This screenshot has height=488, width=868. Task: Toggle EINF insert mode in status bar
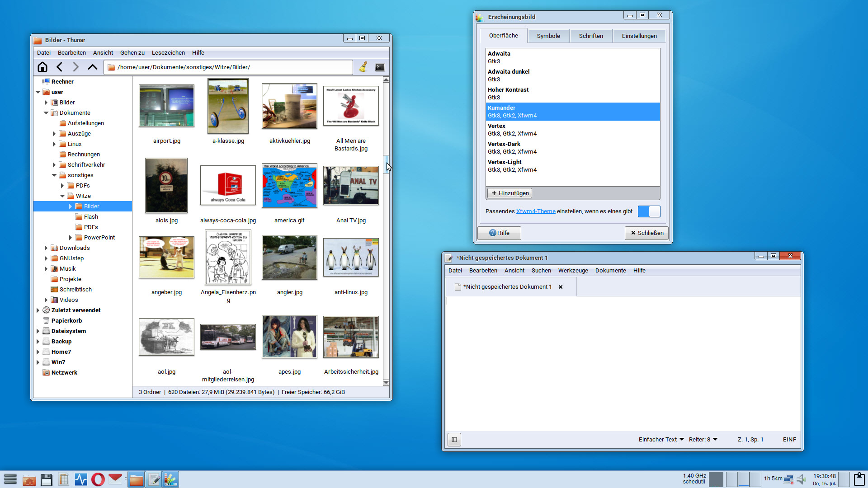[789, 439]
